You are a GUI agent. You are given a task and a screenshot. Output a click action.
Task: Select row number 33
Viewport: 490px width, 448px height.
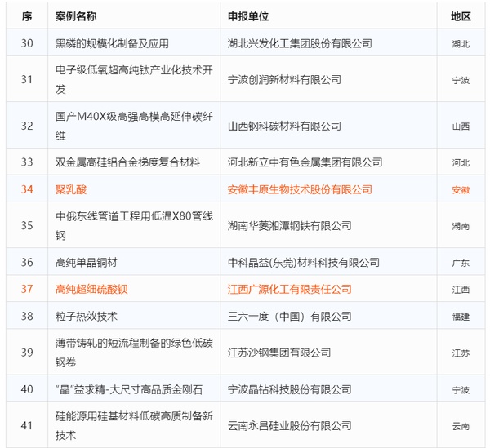click(27, 162)
